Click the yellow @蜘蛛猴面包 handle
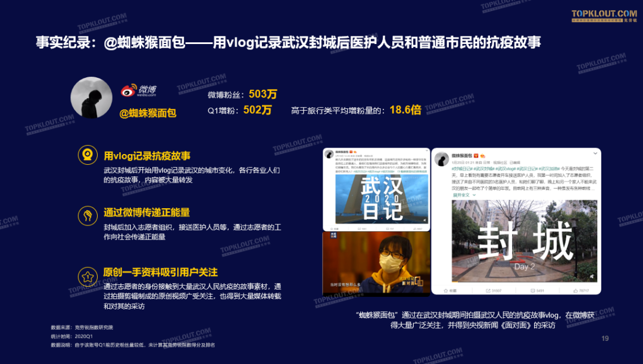 (x=148, y=113)
